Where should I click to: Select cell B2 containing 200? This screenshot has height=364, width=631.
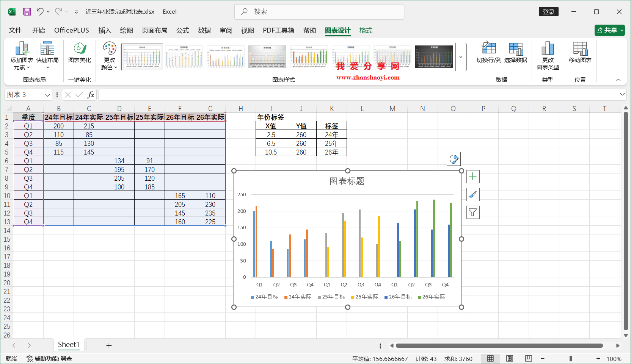pyautogui.click(x=59, y=126)
